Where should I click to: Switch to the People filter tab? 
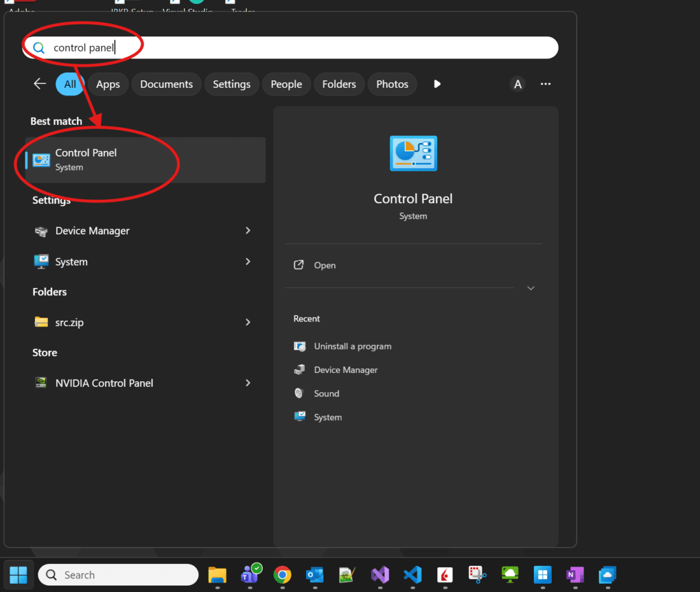(x=286, y=84)
